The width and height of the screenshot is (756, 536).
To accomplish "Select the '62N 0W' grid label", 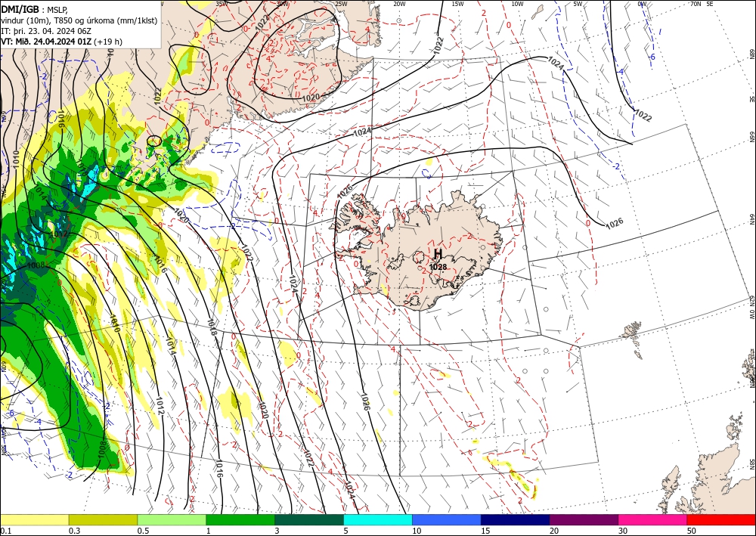I will point(751,308).
